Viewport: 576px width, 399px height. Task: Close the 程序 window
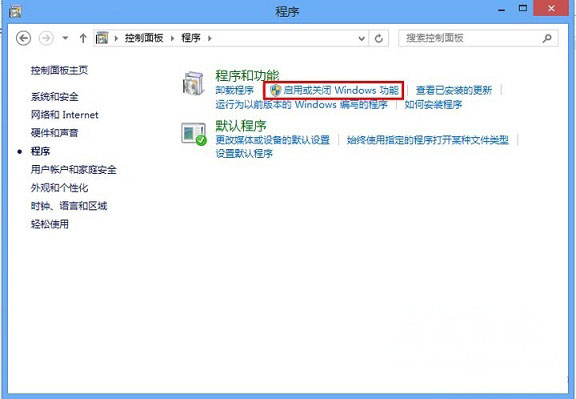[551, 8]
